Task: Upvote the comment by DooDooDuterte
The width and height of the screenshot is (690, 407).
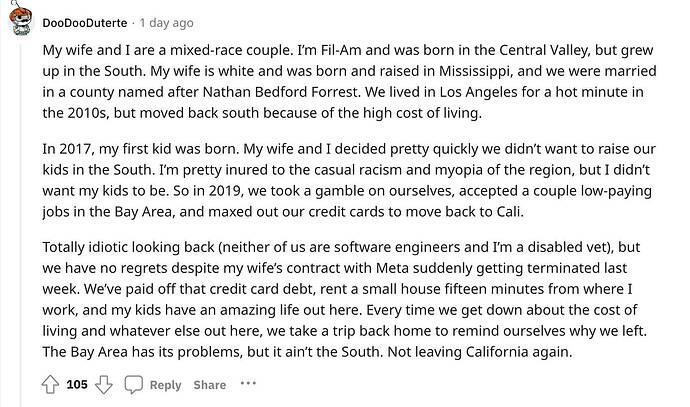Action: (50, 385)
